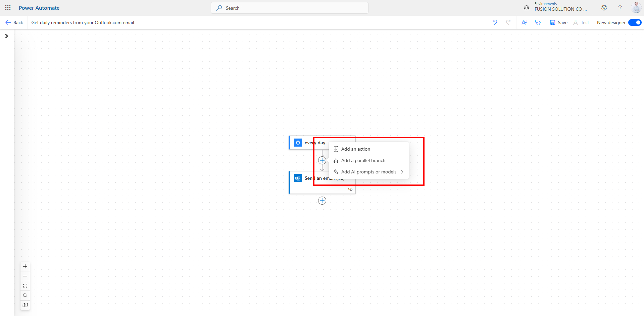Toggle the New designer switch off
This screenshot has height=316, width=644.
pos(635,22)
